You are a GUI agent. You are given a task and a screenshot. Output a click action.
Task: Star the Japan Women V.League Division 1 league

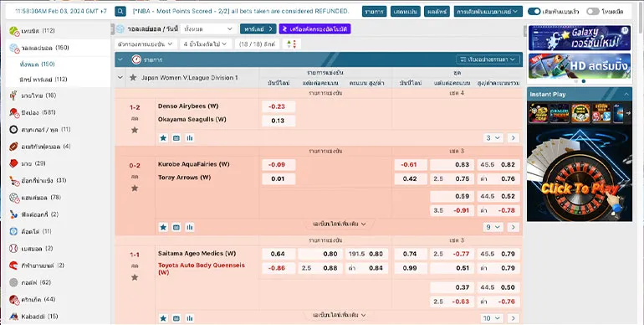pos(133,77)
